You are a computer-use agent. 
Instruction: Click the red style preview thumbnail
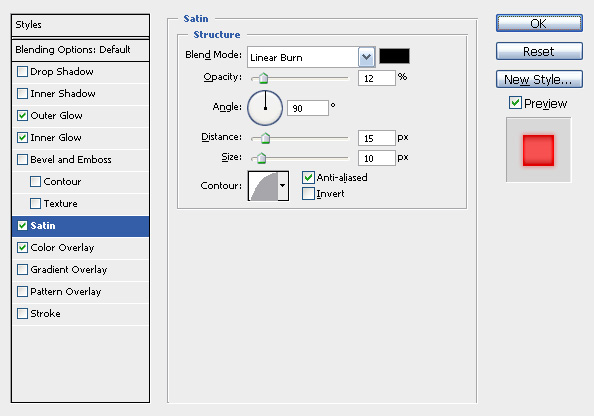(538, 150)
